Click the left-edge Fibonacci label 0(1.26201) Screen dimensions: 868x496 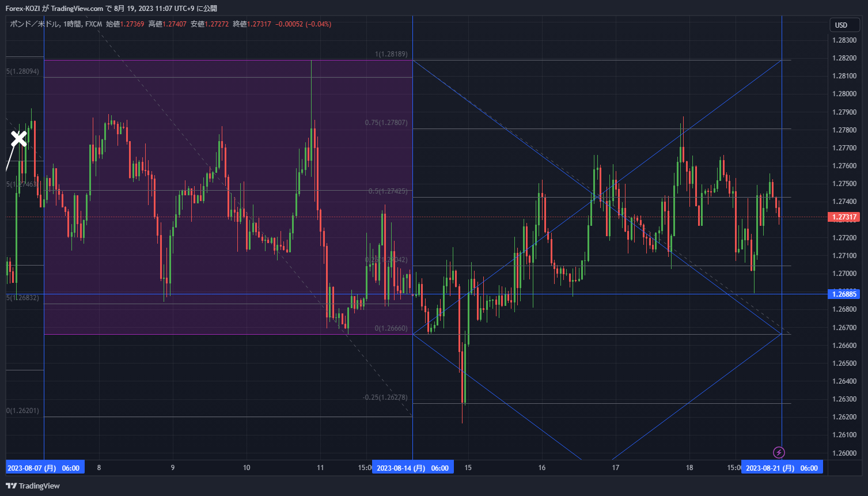[x=22, y=411]
